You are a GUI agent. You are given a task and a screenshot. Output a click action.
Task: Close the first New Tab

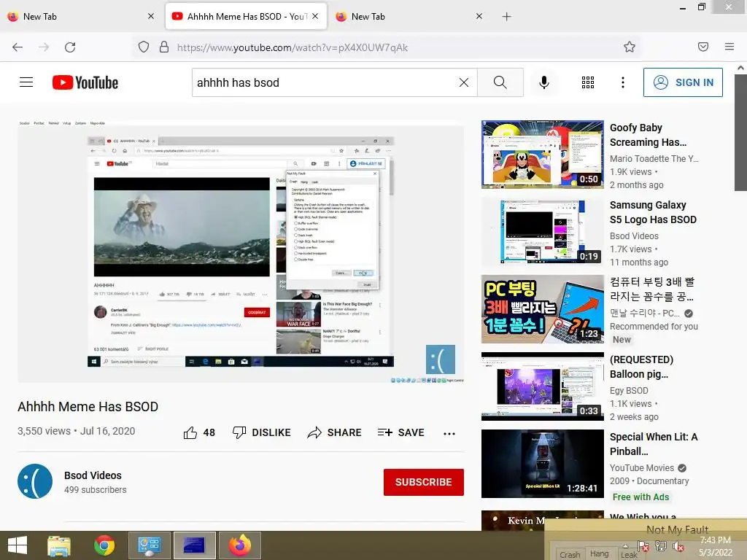tap(150, 16)
